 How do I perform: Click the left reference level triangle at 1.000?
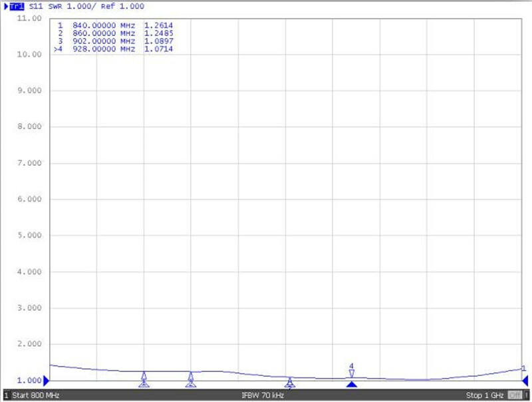tap(47, 381)
